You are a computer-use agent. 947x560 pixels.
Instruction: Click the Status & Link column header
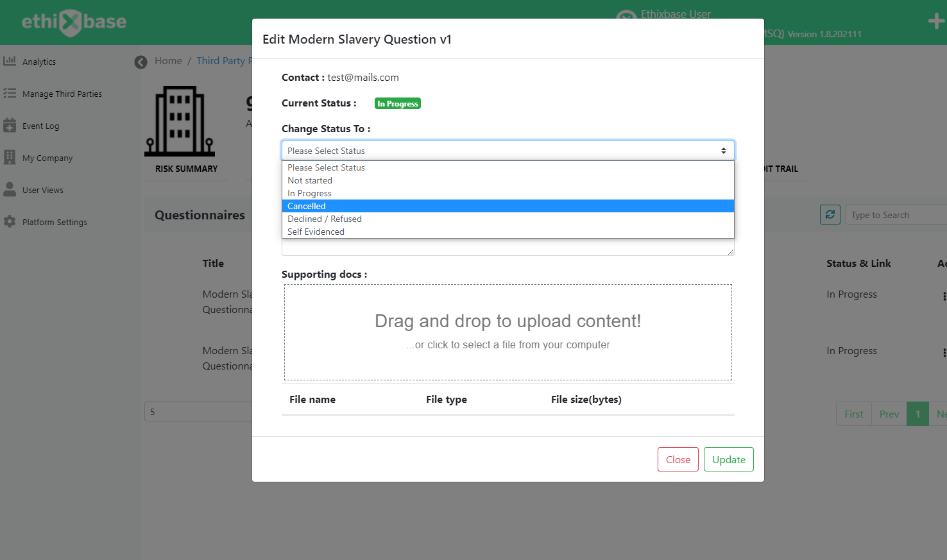tap(858, 263)
